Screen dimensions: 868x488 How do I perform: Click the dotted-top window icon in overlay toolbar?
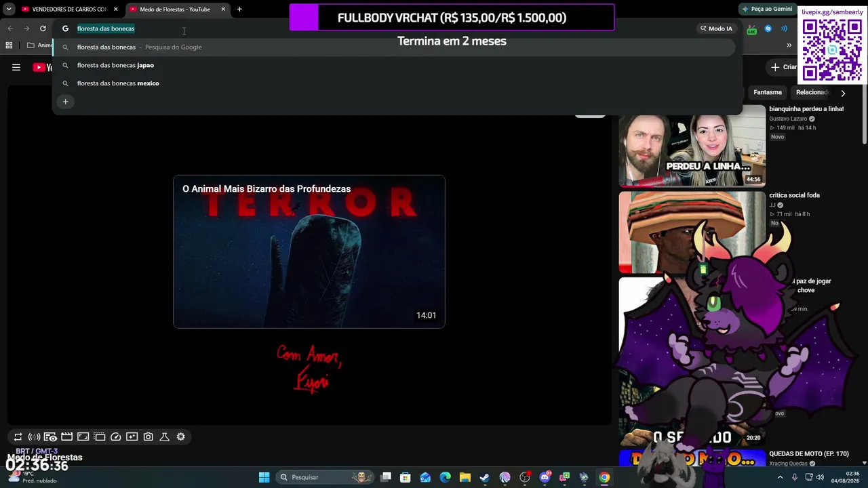99,437
